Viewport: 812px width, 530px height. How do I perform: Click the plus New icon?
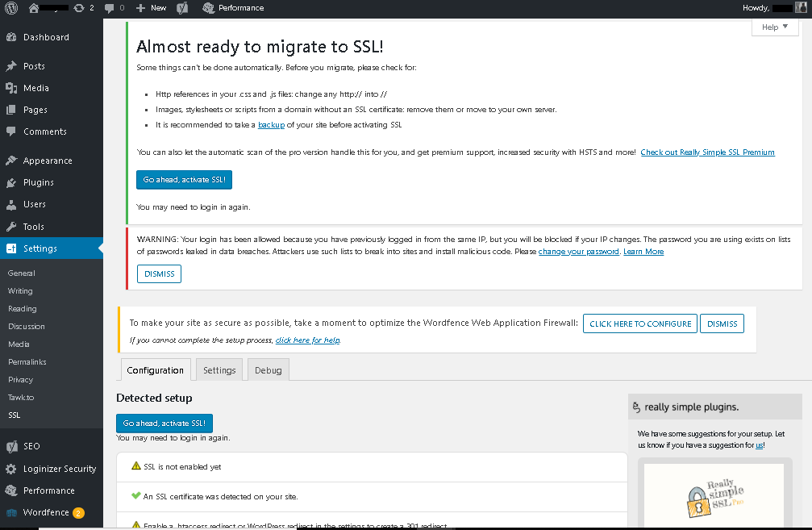click(x=140, y=8)
